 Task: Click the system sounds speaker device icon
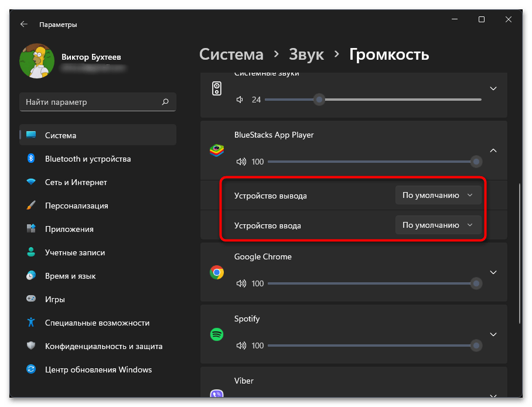[x=217, y=88]
